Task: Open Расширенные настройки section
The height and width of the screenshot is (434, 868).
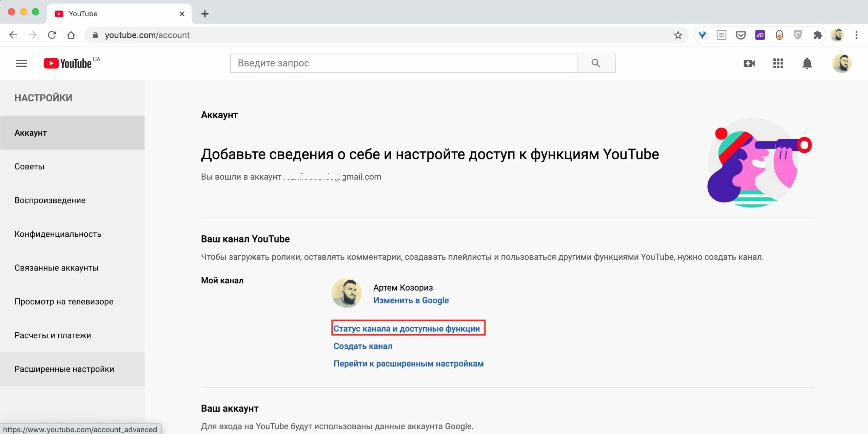Action: pos(72,369)
